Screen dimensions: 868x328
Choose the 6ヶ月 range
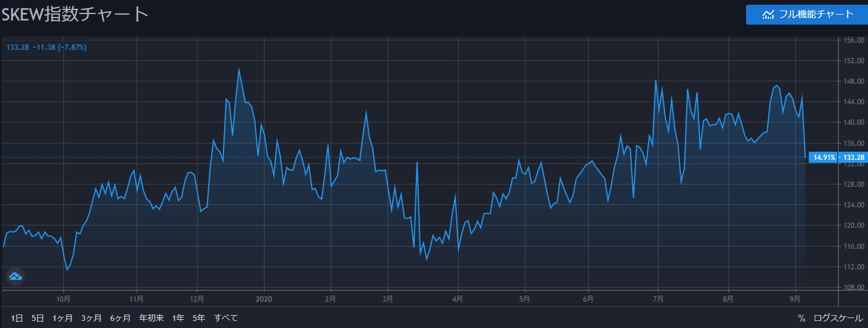click(x=120, y=318)
